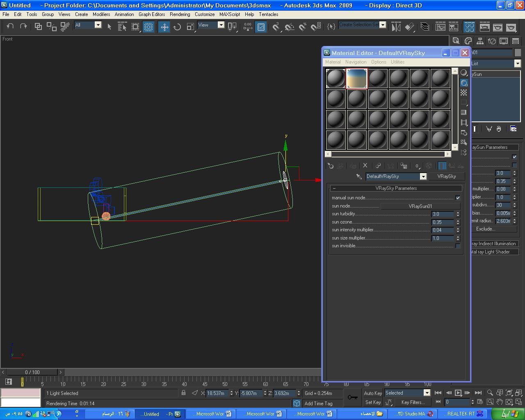Open the Modifiers menu
Image resolution: width=525 pixels, height=420 pixels.
(x=101, y=14)
